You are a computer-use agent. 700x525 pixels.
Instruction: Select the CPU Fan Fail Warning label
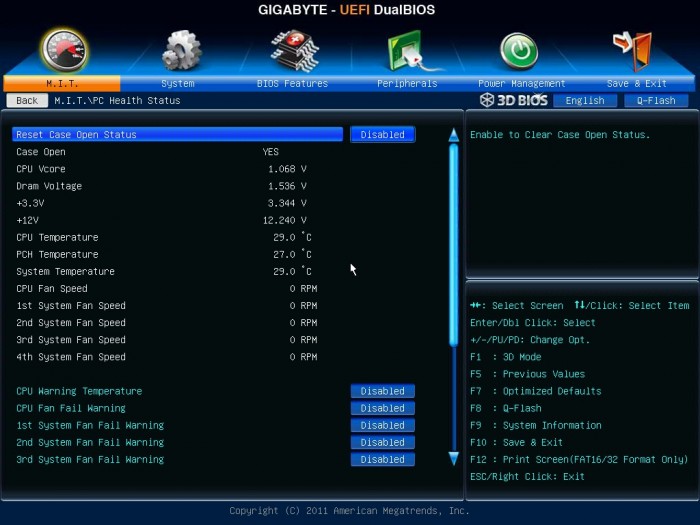click(71, 408)
